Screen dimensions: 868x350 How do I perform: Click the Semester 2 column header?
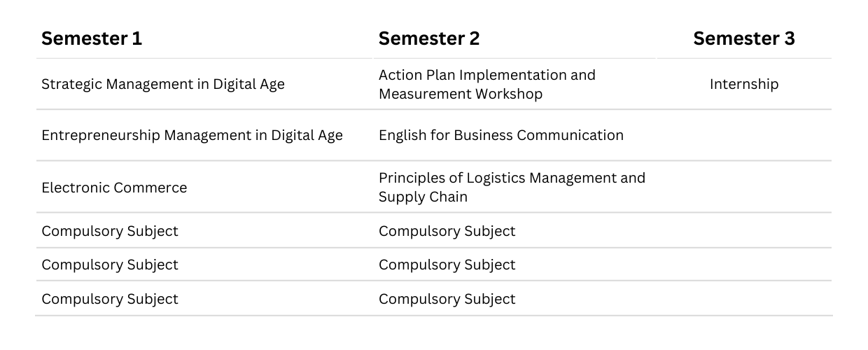point(429,38)
